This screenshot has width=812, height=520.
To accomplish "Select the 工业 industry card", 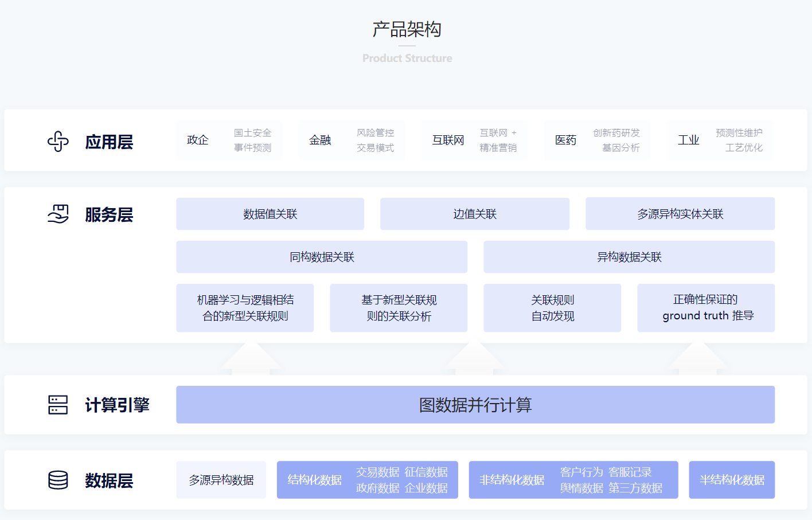I will pyautogui.click(x=720, y=140).
